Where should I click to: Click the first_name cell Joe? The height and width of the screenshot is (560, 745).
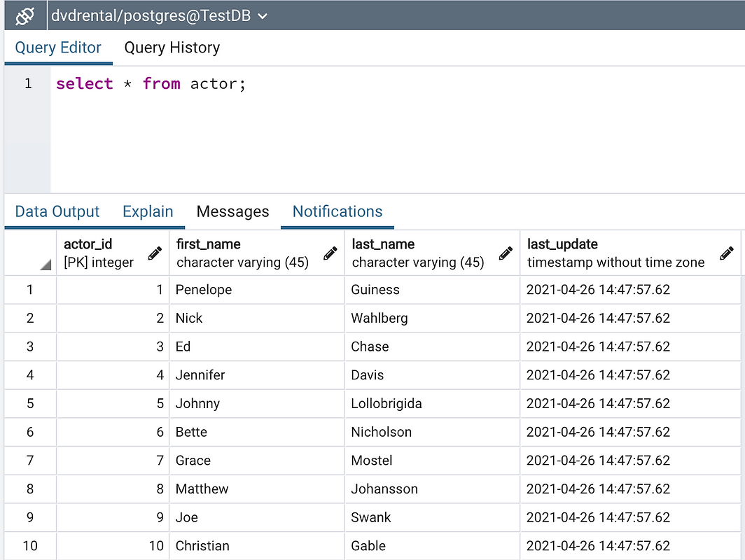coord(257,518)
